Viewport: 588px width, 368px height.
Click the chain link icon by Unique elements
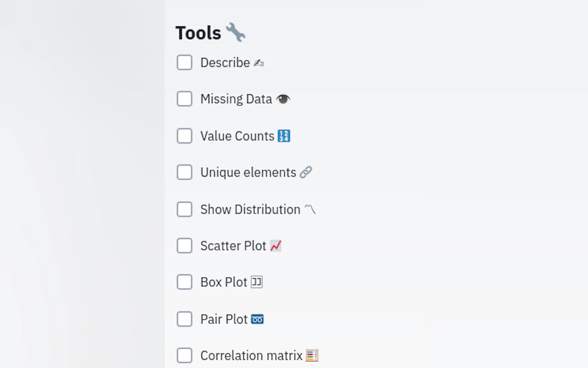click(306, 172)
